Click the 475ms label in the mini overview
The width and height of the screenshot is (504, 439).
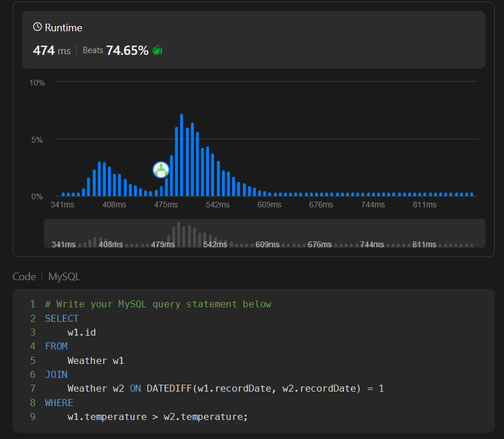tap(163, 244)
